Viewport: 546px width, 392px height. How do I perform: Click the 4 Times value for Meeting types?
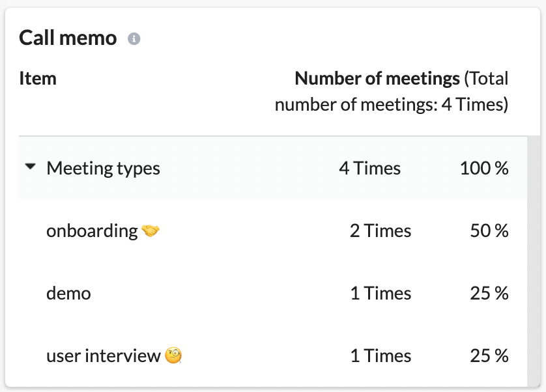point(370,168)
